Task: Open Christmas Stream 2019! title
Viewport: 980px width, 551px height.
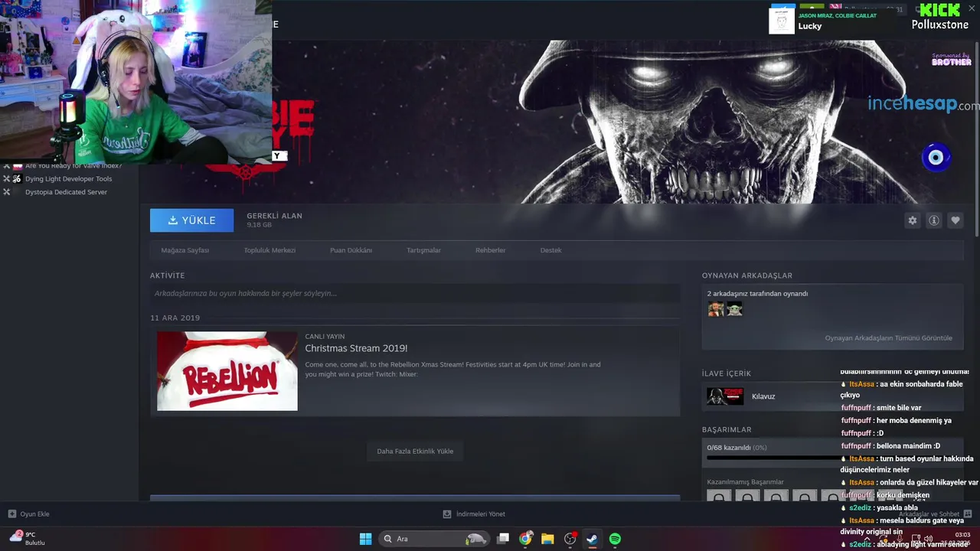Action: (x=356, y=348)
